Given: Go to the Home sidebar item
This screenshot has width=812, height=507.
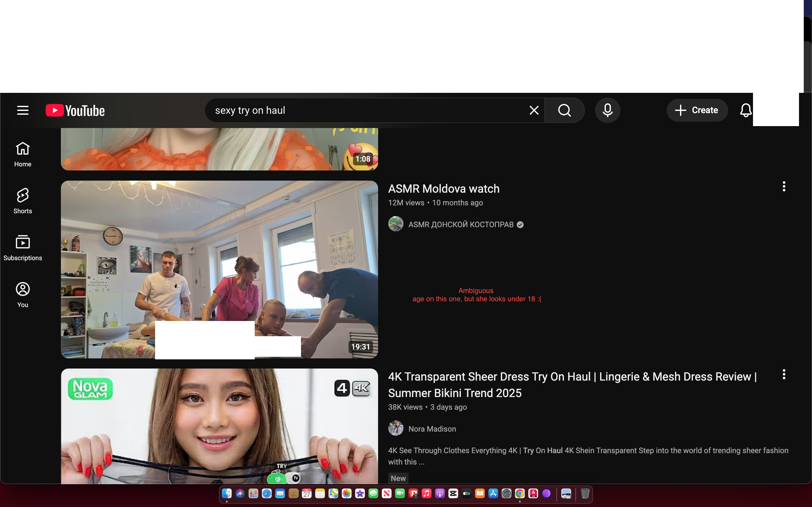Looking at the screenshot, I should (23, 154).
